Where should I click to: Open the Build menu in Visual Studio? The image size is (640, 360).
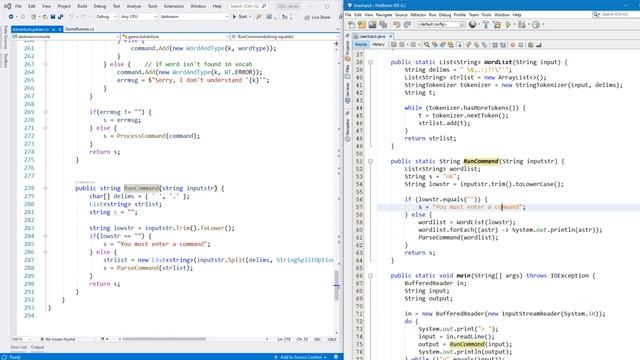point(82,6)
